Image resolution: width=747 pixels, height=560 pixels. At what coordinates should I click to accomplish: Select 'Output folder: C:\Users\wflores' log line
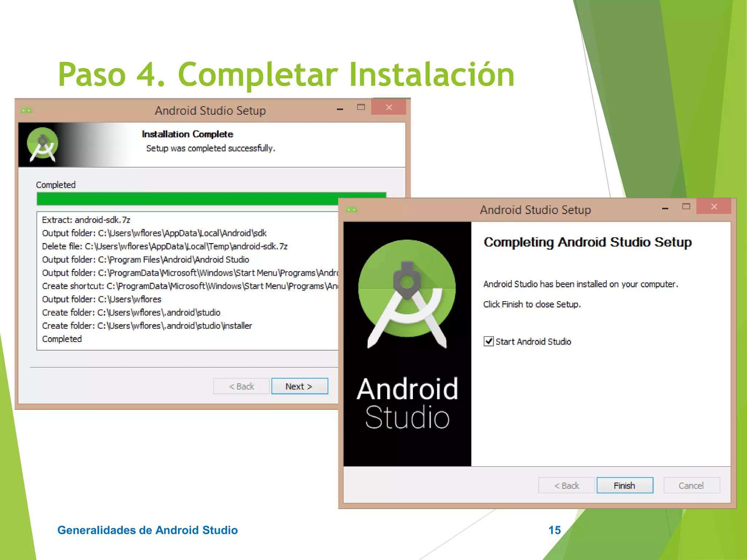101,299
